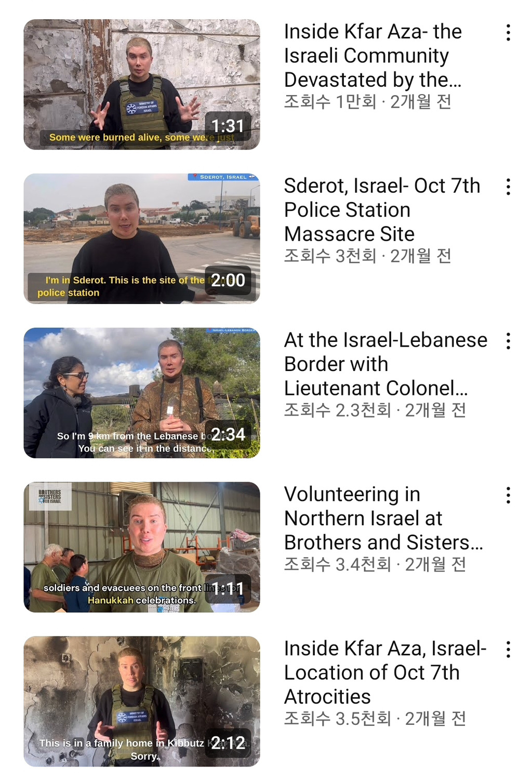Open title 'Inside Kfar Aza, Israel- Location of Oct 7th Atrocities'

(385, 672)
